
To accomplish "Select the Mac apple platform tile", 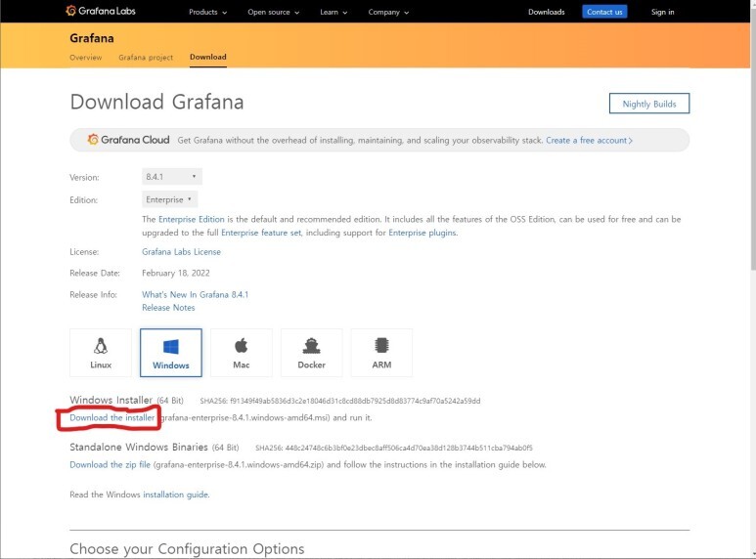I will (241, 353).
